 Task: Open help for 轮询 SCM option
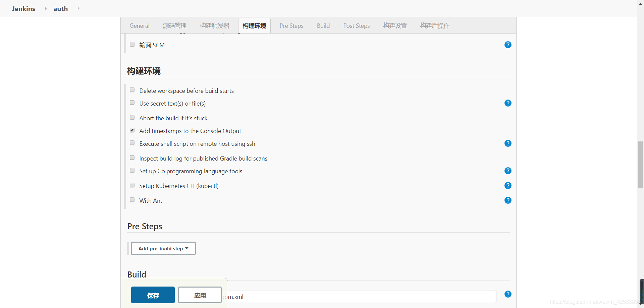pos(508,45)
